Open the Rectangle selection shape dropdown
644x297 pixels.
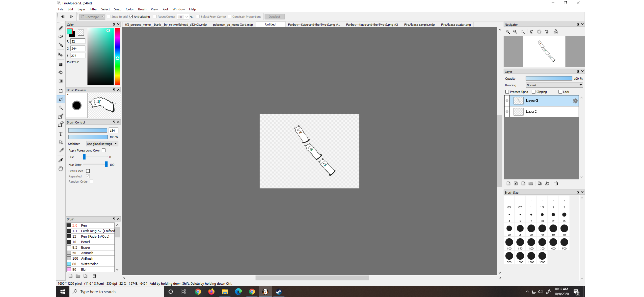[92, 17]
